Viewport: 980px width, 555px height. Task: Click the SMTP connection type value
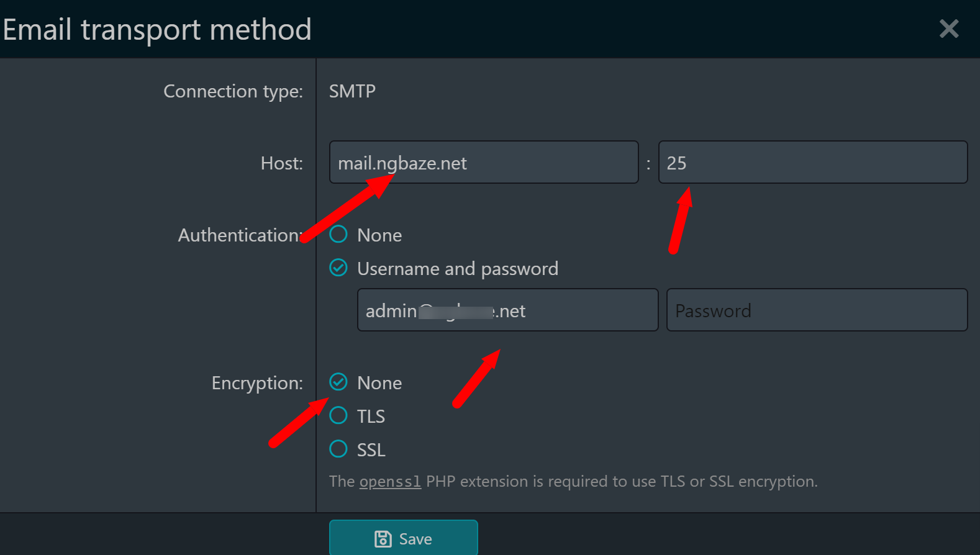(x=352, y=91)
